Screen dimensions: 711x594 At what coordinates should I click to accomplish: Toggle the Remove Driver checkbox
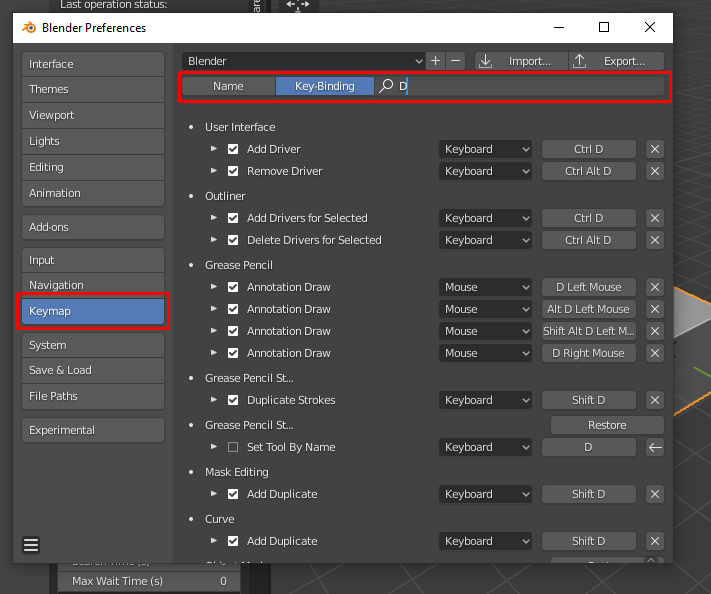(233, 171)
